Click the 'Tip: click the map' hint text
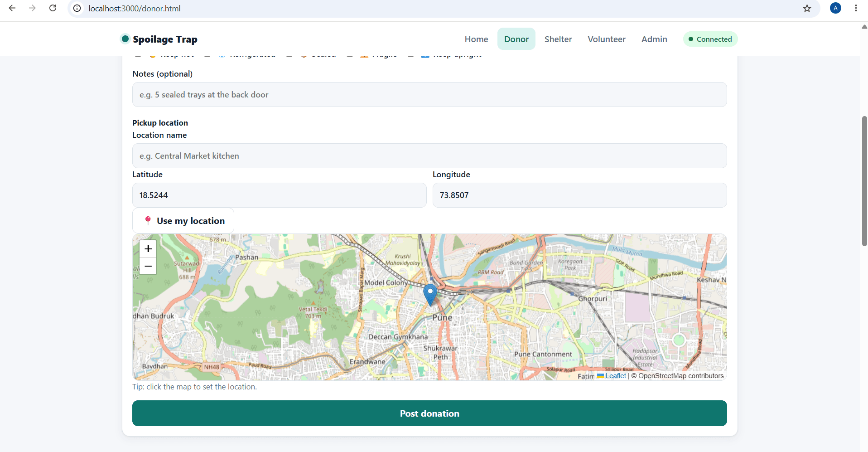Image resolution: width=868 pixels, height=452 pixels. coord(194,387)
